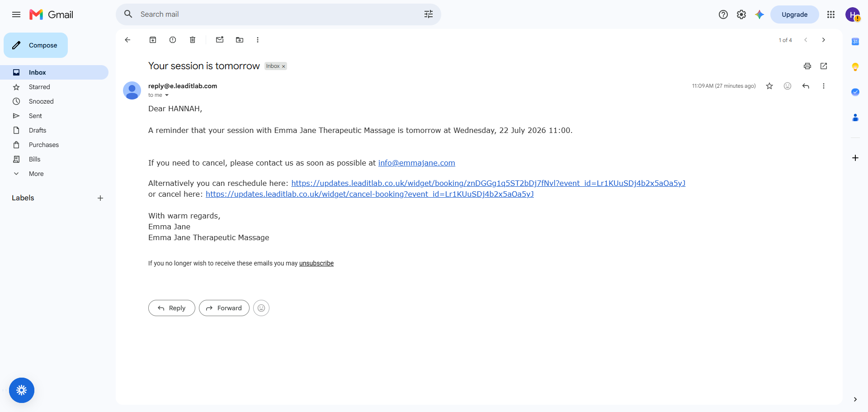This screenshot has width=868, height=412.
Task: Go back to inbox arrow
Action: (127, 40)
